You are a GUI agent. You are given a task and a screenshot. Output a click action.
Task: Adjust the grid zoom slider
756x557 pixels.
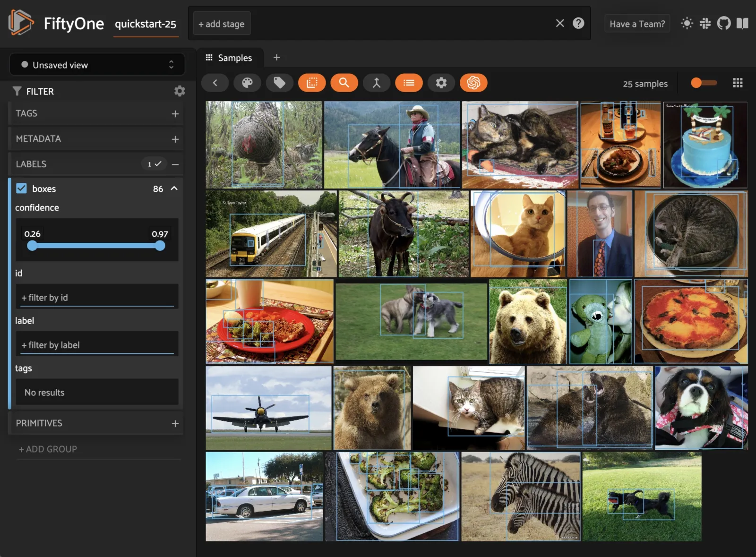tap(704, 83)
